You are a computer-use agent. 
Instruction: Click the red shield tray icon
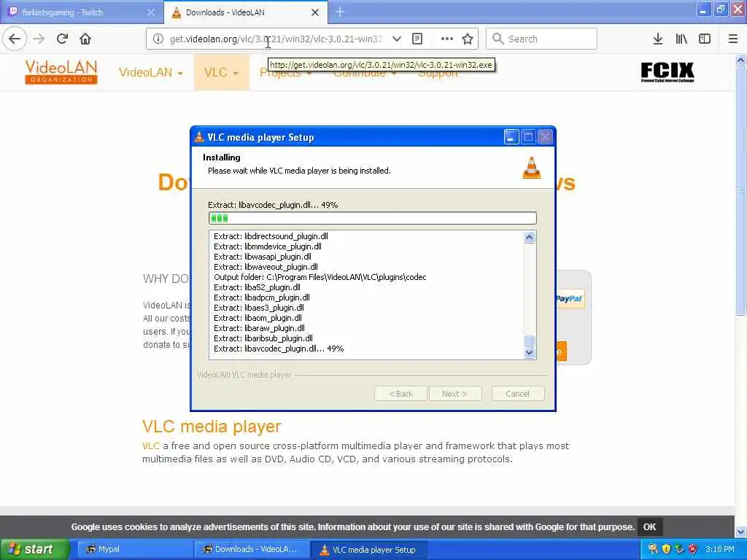[693, 549]
